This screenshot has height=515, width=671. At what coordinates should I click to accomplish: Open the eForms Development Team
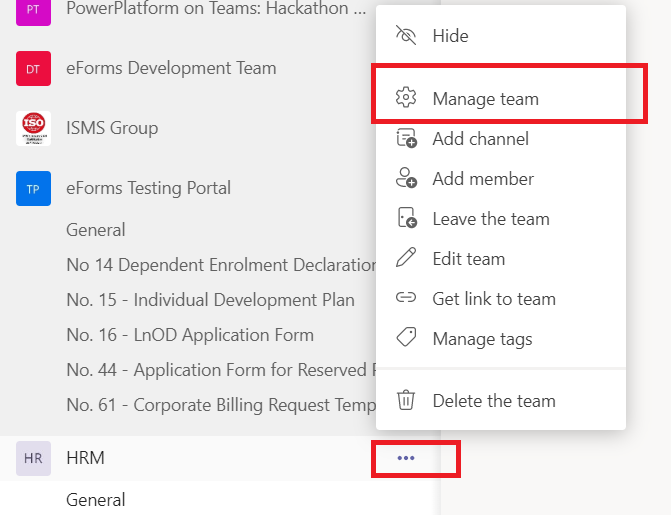(171, 68)
